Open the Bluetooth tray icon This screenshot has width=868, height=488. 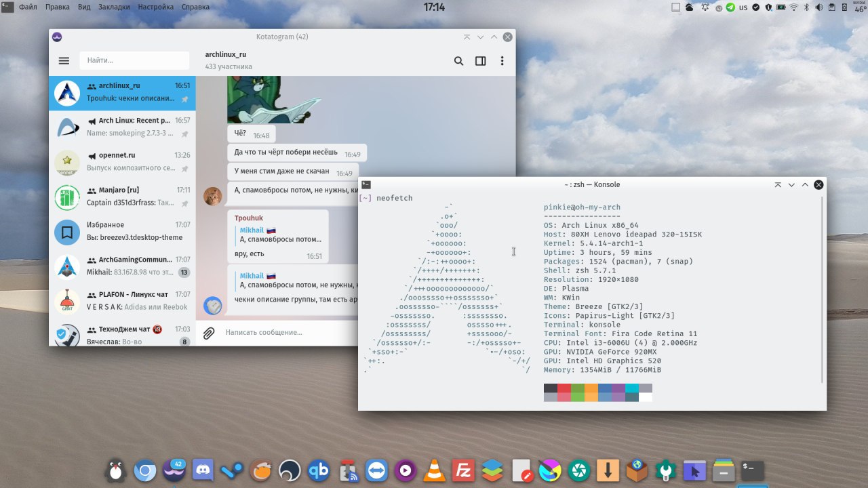pyautogui.click(x=806, y=7)
